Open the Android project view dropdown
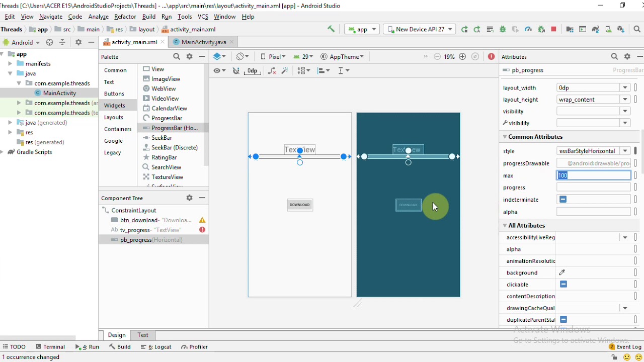This screenshot has width=644, height=362. [x=21, y=42]
